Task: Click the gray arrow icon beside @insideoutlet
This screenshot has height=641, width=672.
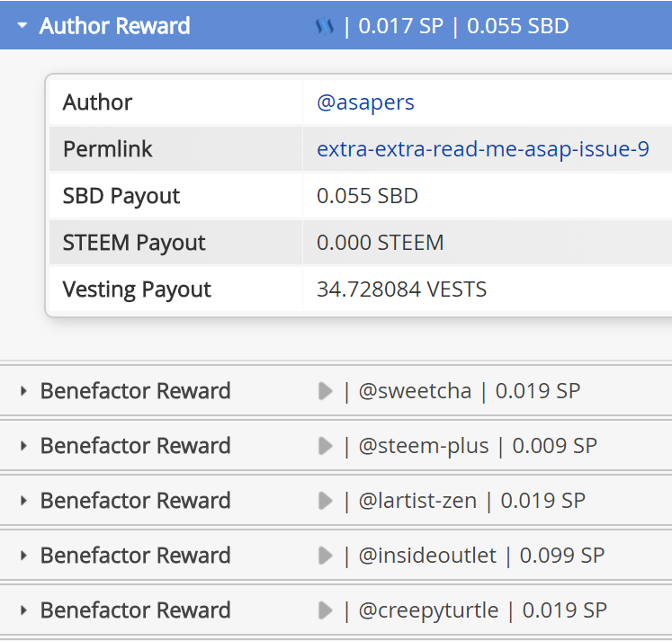Action: pyautogui.click(x=326, y=556)
